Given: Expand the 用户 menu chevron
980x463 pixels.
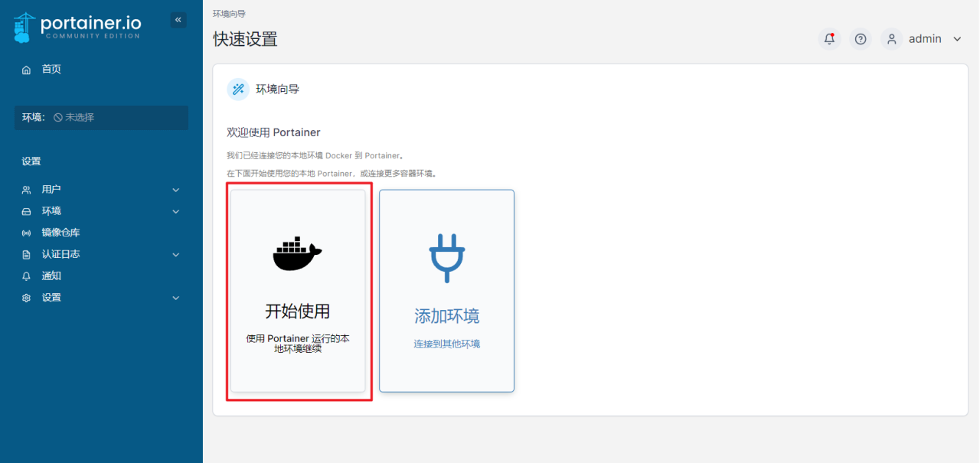Looking at the screenshot, I should tap(175, 190).
